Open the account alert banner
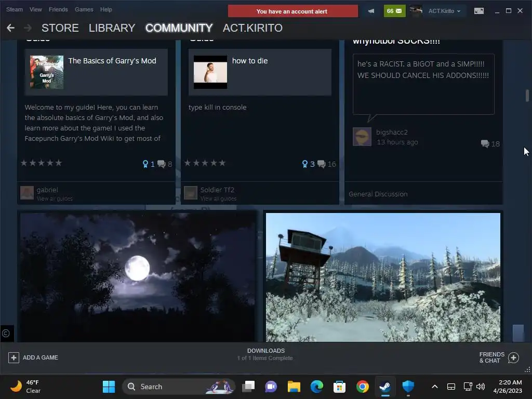Screen dimensions: 532x399 click(293, 11)
